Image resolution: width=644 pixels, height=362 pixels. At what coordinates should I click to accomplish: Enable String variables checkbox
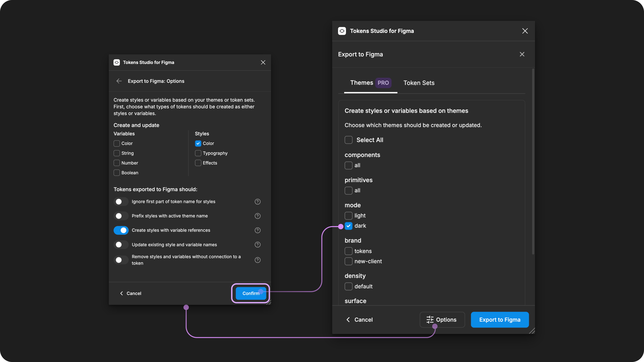117,153
